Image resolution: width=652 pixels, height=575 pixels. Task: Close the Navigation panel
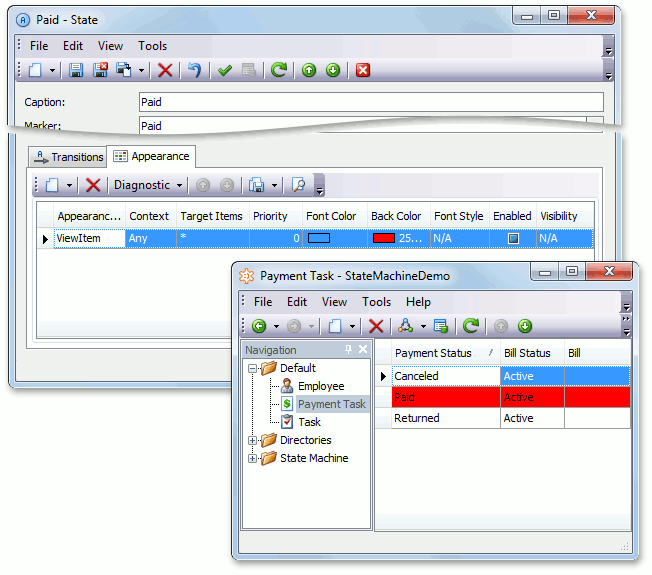coord(363,349)
